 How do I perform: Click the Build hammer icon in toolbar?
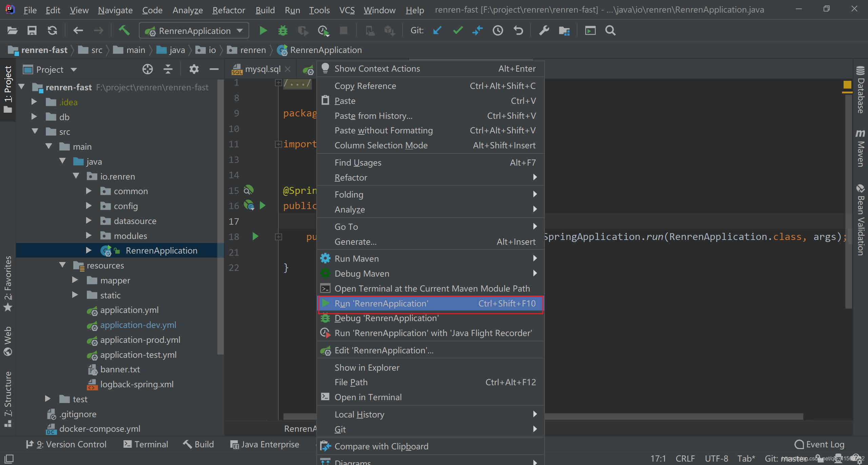[x=123, y=30]
